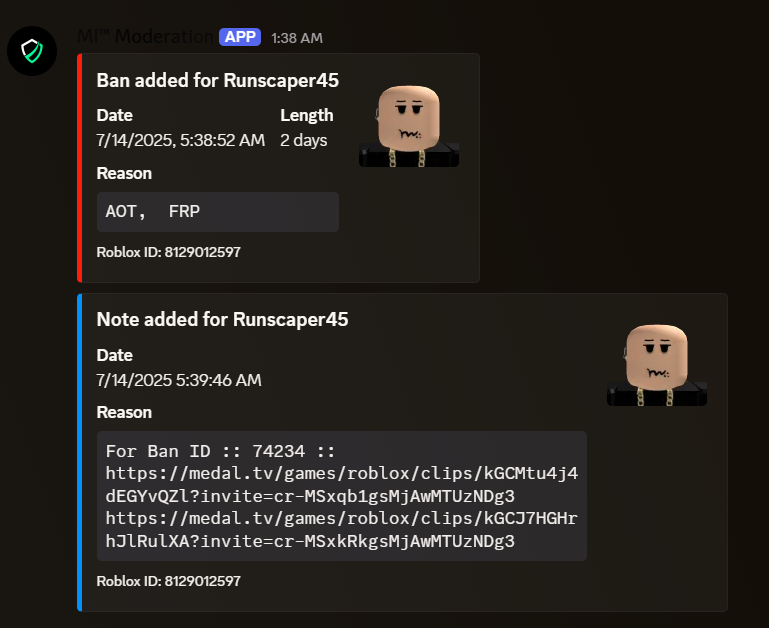Screen dimensions: 769x628
Task: Click the '2 days' ban length value
Action: pyautogui.click(x=304, y=140)
